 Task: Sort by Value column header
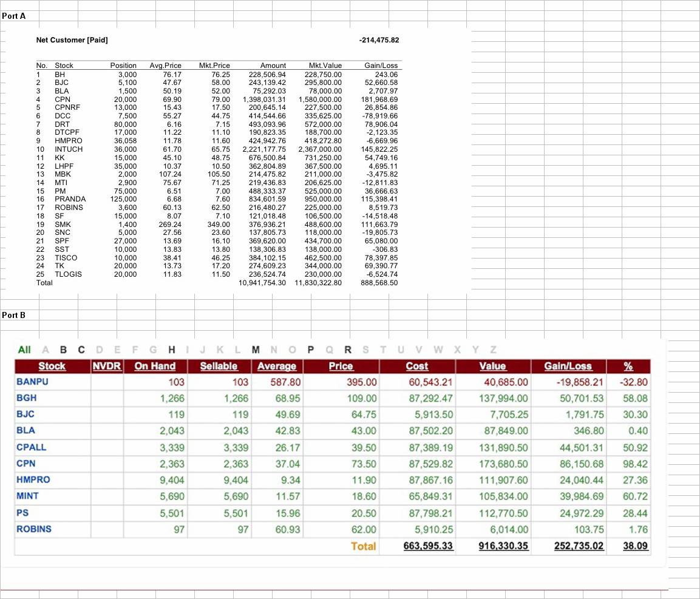[x=492, y=366]
